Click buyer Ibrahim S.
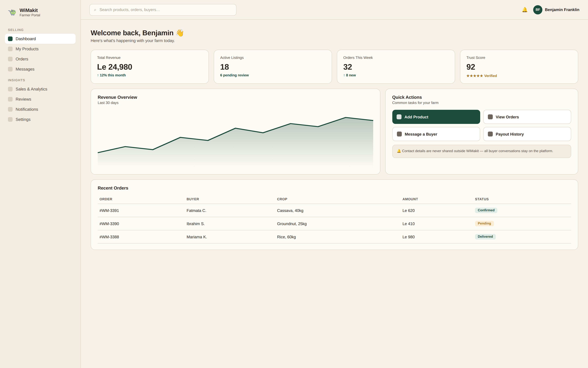This screenshot has width=588, height=368. 196,224
